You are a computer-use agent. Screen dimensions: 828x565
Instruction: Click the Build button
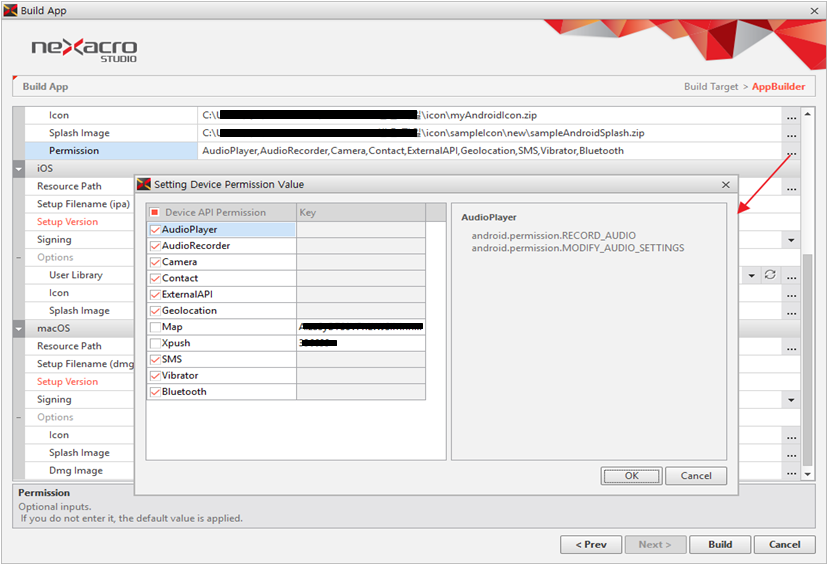pyautogui.click(x=719, y=545)
